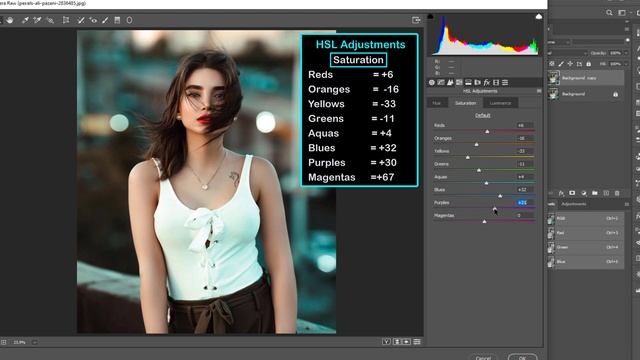The height and width of the screenshot is (360, 640).
Task: Delete layer trash icon in Layers panel
Action: click(617, 193)
